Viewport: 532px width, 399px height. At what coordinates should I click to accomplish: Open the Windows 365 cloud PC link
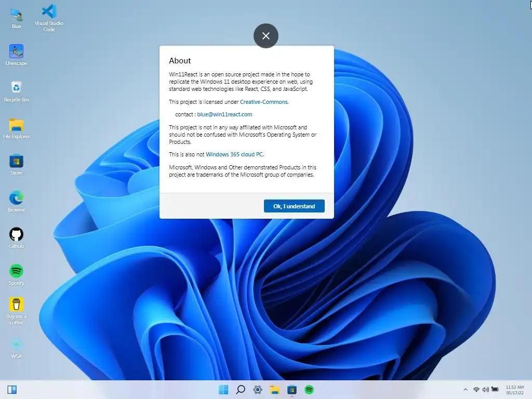(x=234, y=154)
